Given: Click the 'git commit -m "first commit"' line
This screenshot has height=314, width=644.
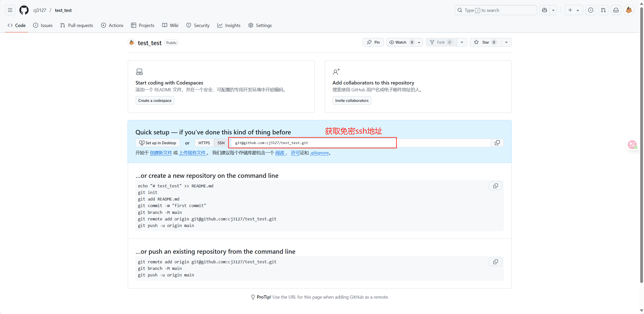Looking at the screenshot, I should pos(172,206).
